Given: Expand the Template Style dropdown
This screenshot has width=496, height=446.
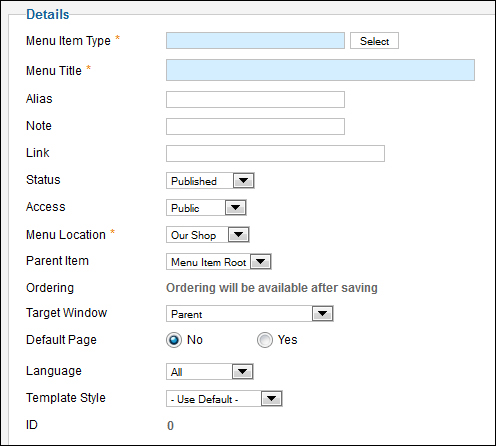Looking at the screenshot, I should click(224, 399).
